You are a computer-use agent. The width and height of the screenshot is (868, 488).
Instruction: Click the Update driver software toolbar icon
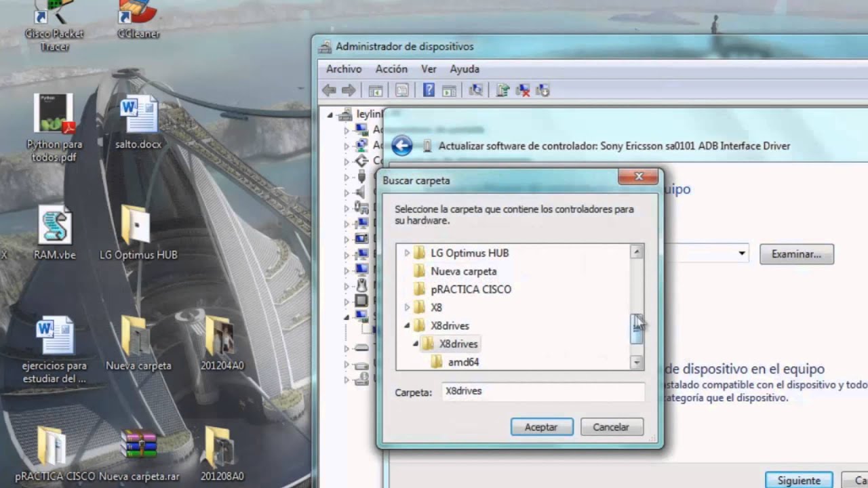[x=502, y=90]
